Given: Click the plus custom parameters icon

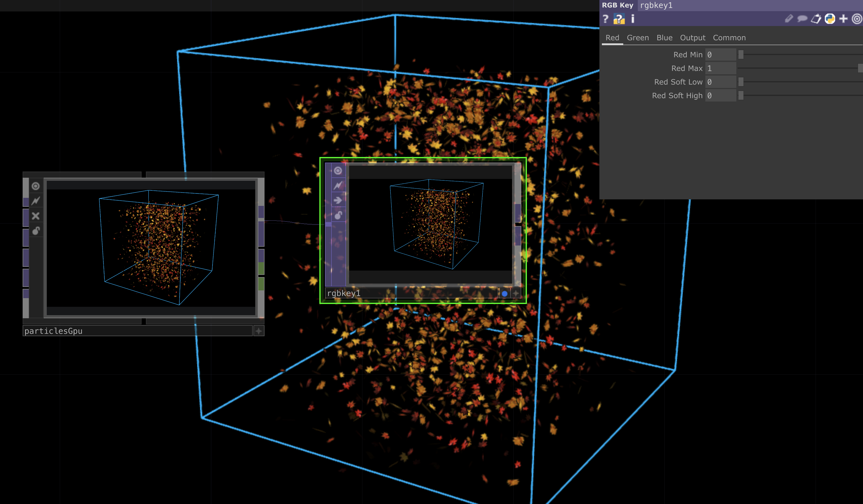Looking at the screenshot, I should [843, 19].
